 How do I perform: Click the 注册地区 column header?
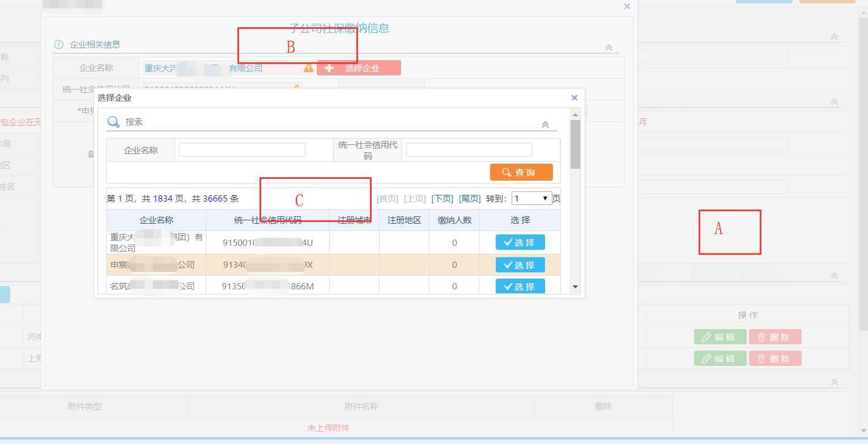tap(405, 220)
